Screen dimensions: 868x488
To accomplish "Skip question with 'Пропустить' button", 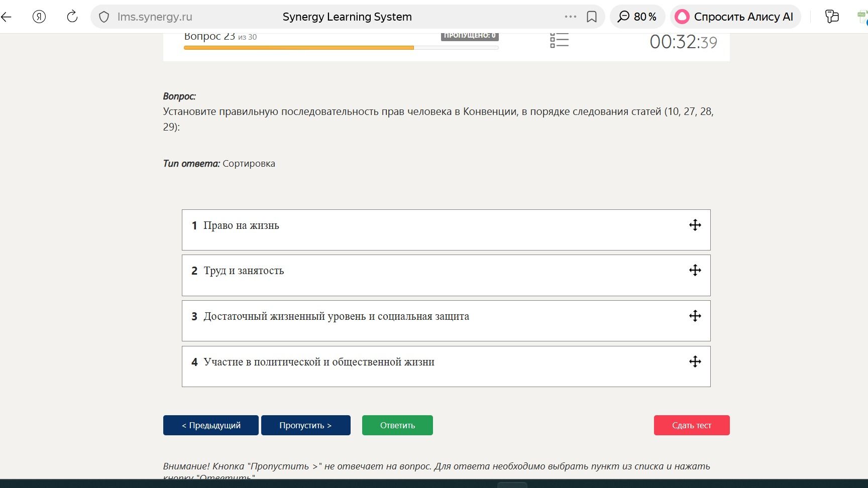I will click(x=306, y=425).
